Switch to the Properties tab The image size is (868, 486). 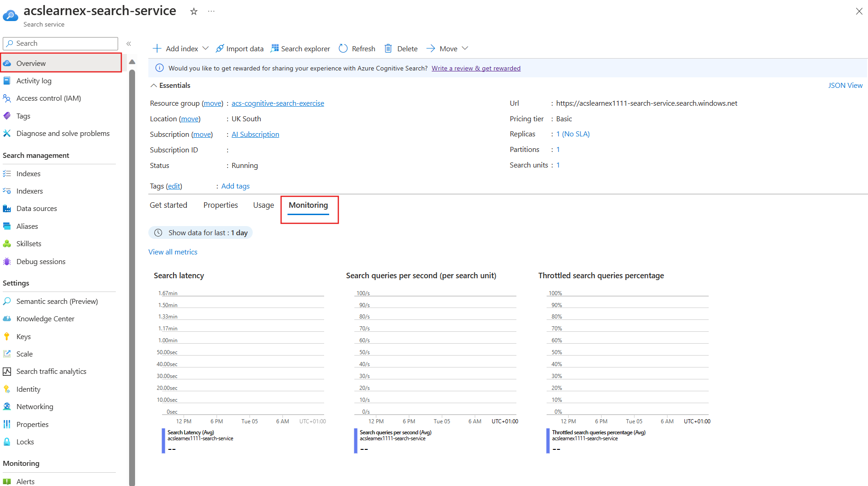[221, 205]
